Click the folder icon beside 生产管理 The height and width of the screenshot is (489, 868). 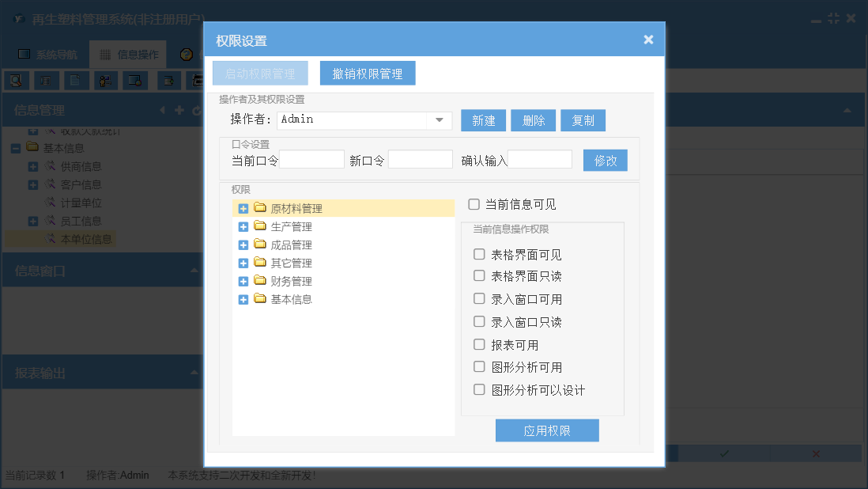coord(260,226)
